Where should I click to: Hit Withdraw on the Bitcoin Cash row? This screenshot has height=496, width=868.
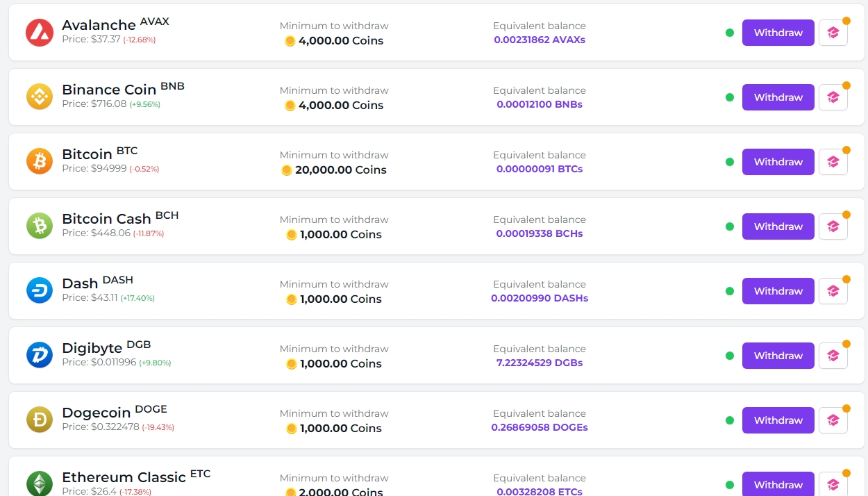coord(778,226)
